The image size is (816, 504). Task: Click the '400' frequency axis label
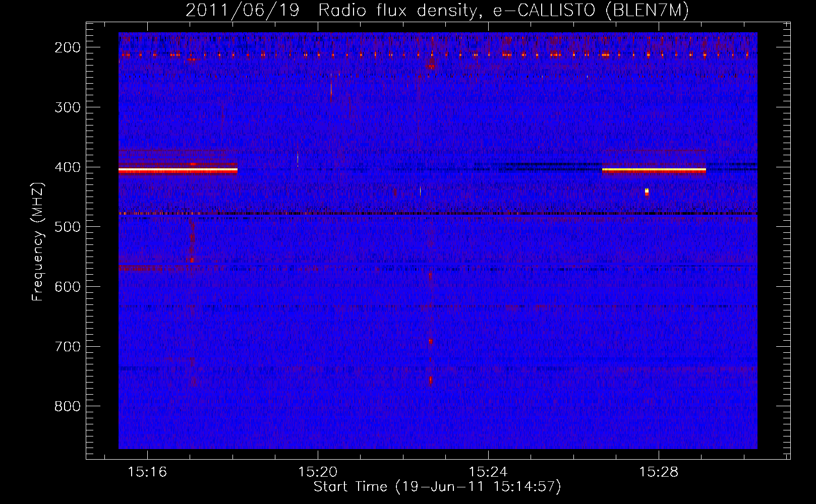coord(67,167)
